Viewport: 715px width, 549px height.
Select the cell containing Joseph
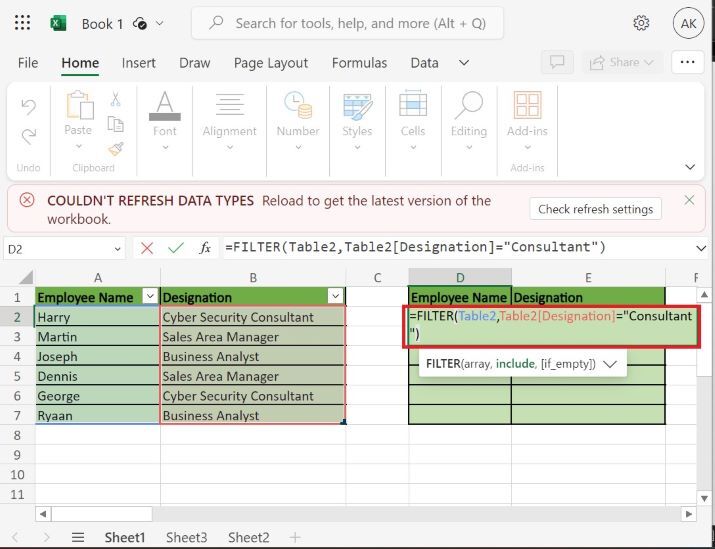[x=98, y=356]
